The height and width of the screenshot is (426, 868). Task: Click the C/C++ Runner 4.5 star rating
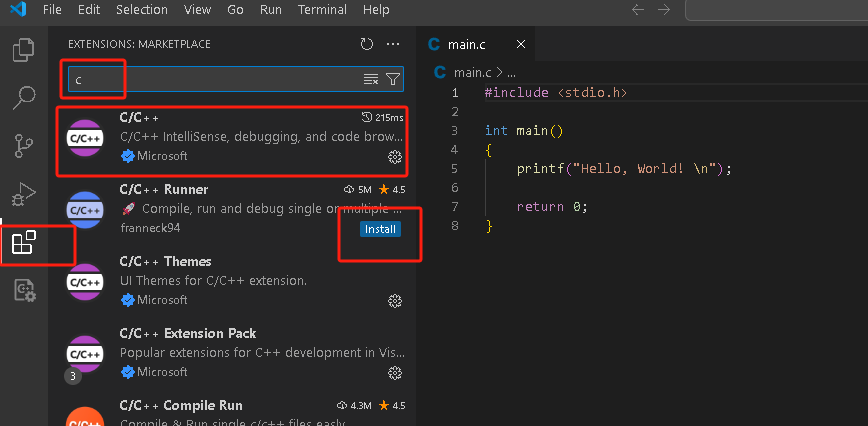click(x=392, y=190)
